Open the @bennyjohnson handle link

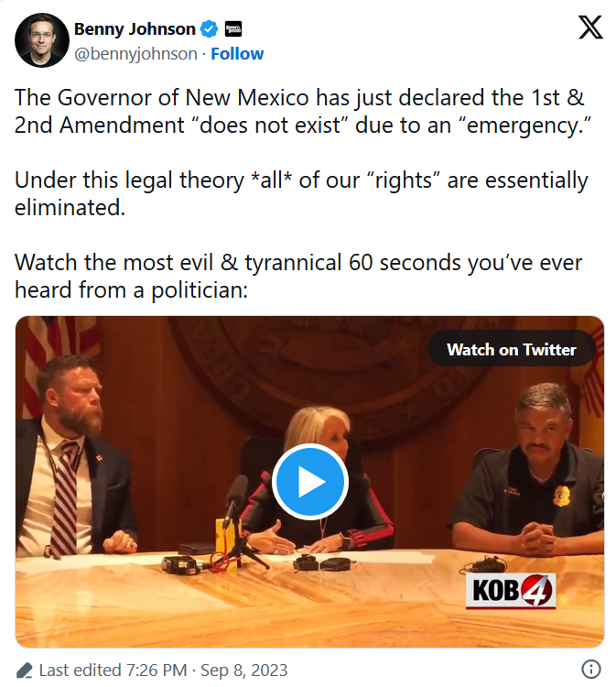point(135,54)
